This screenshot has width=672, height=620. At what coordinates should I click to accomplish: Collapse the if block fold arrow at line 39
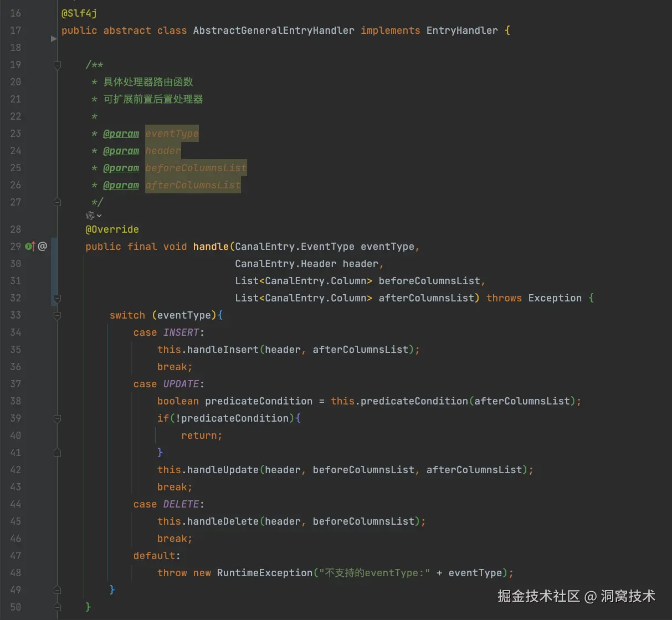pyautogui.click(x=57, y=418)
